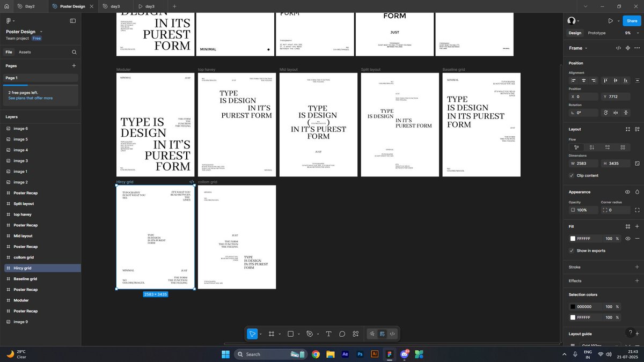Switch to the File tab

(x=9, y=52)
